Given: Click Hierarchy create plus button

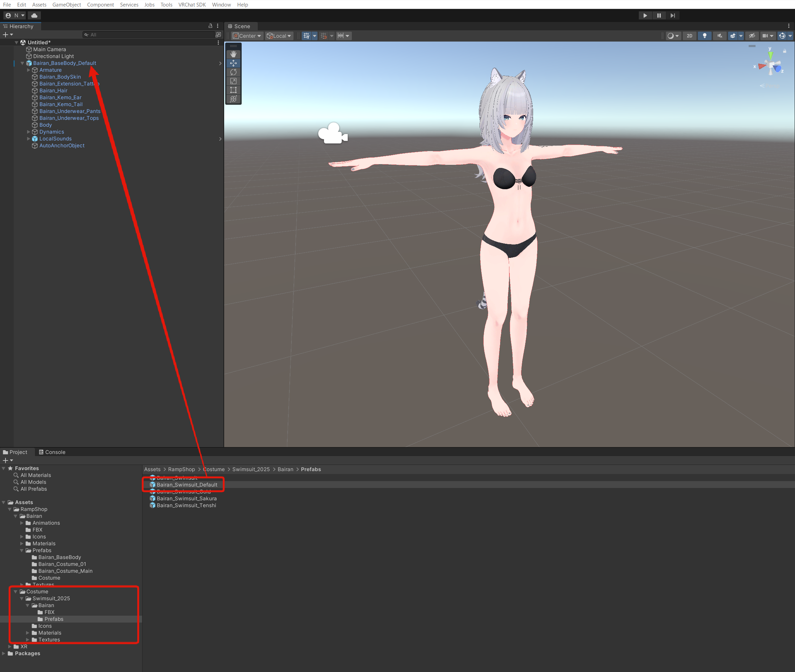Looking at the screenshot, I should click(x=8, y=35).
